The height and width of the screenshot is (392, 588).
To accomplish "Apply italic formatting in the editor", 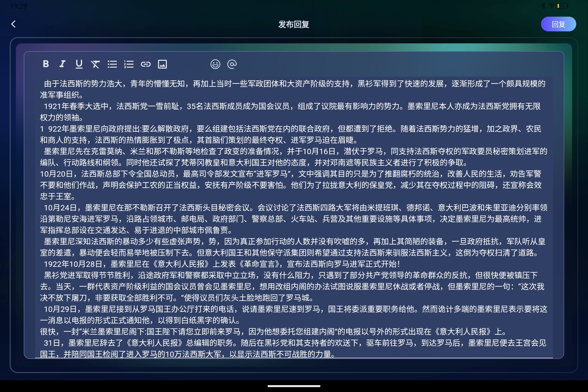I will (62, 64).
